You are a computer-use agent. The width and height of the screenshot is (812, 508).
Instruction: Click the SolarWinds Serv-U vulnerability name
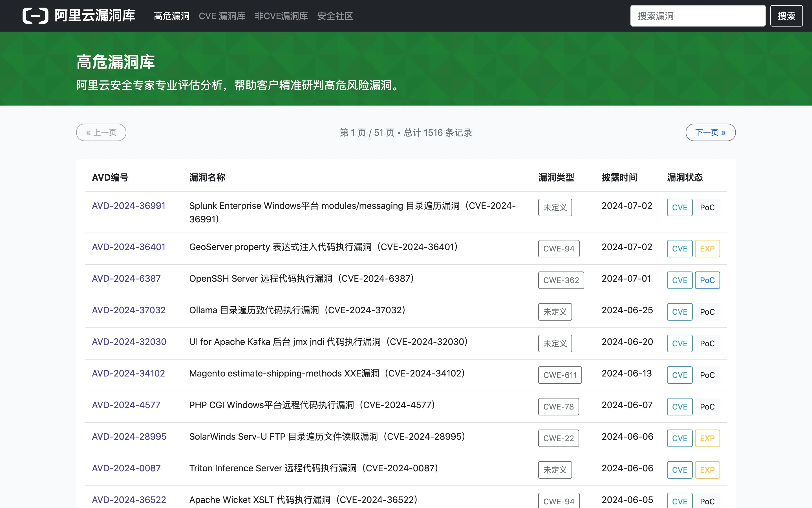(328, 436)
